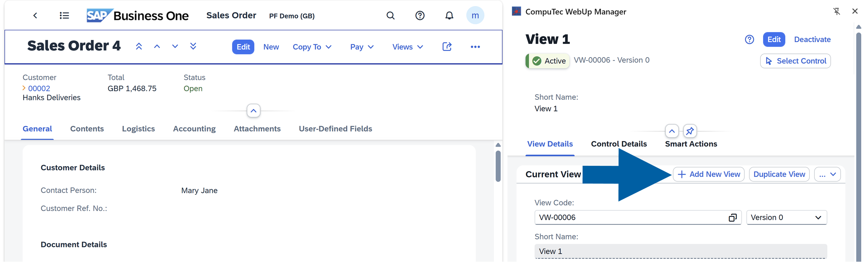Close the WebUp Manager panel
The height and width of the screenshot is (262, 868).
tap(855, 11)
